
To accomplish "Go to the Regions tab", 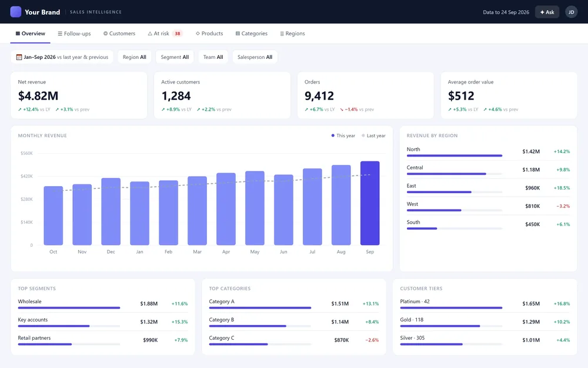I will (292, 34).
